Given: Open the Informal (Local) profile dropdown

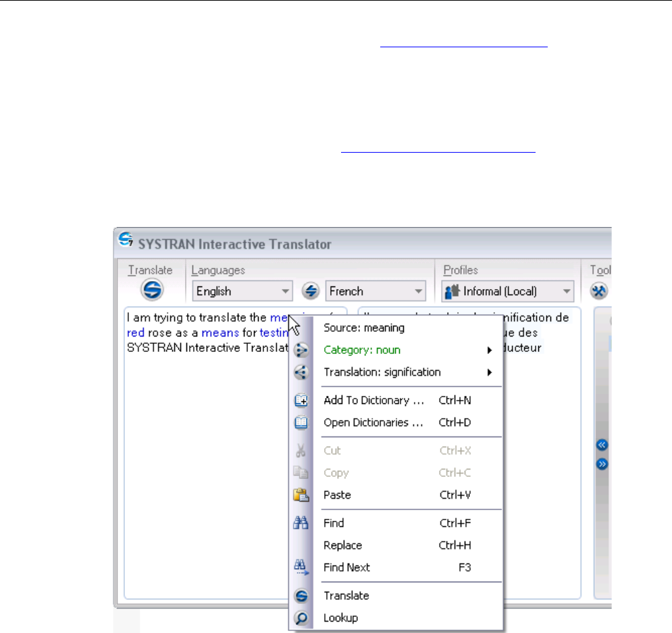Looking at the screenshot, I should [x=508, y=291].
